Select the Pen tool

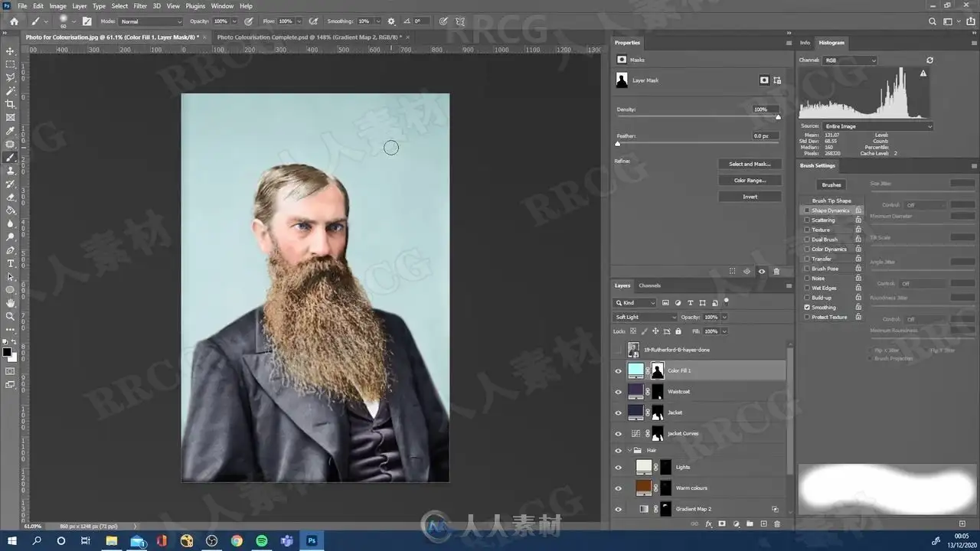point(10,250)
